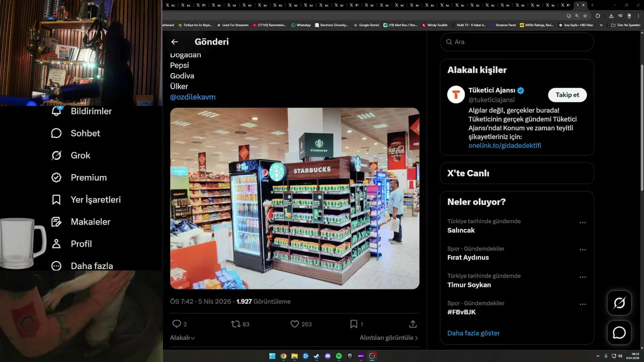Bookmark this page with the star icon
The width and height of the screenshot is (644, 362).
[585, 16]
